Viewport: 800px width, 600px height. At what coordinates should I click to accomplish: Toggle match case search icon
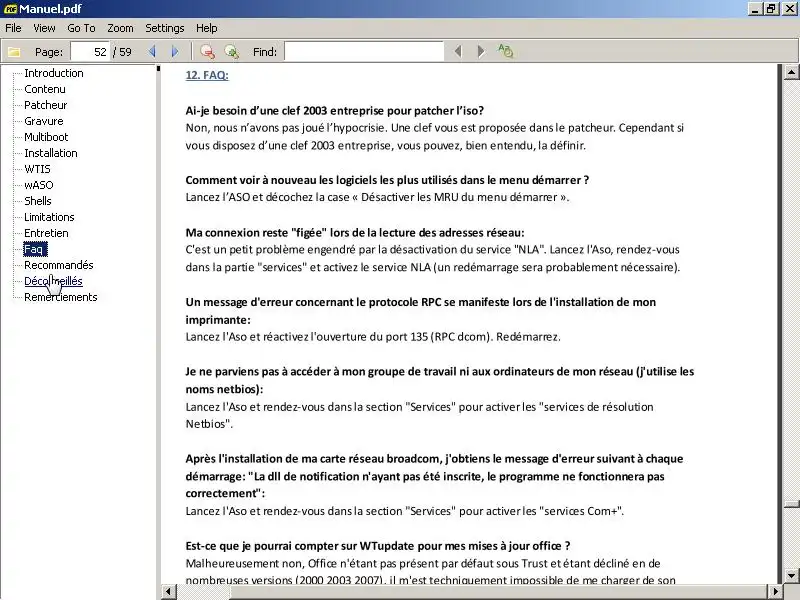[505, 51]
